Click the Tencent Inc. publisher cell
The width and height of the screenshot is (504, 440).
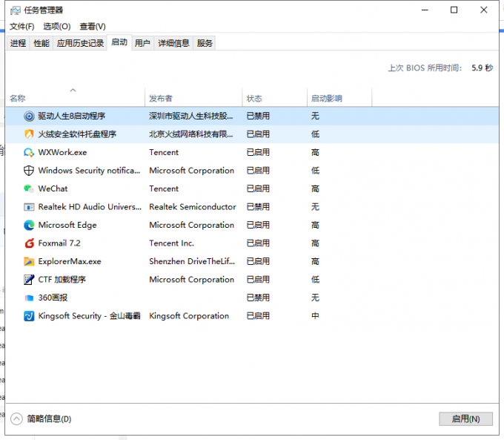172,243
